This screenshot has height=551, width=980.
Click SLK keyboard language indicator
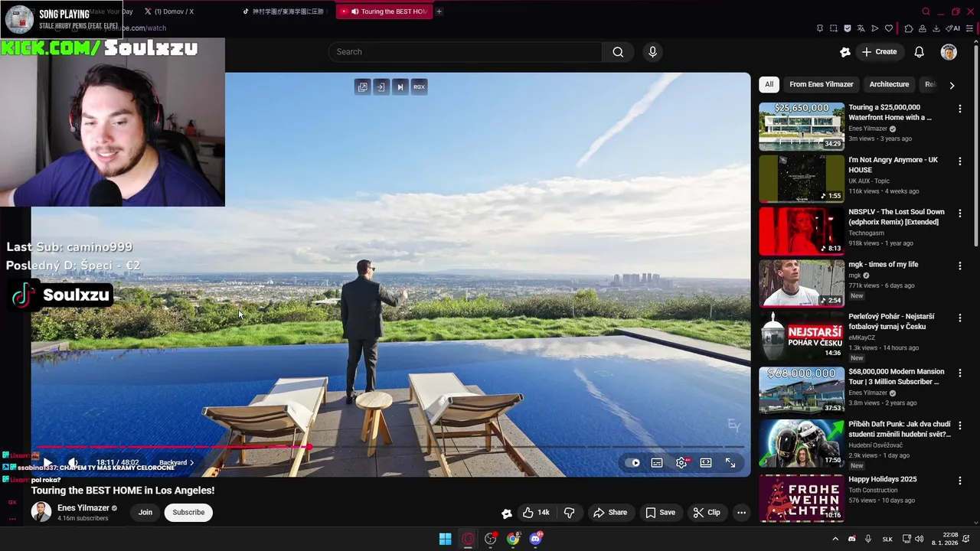(887, 539)
